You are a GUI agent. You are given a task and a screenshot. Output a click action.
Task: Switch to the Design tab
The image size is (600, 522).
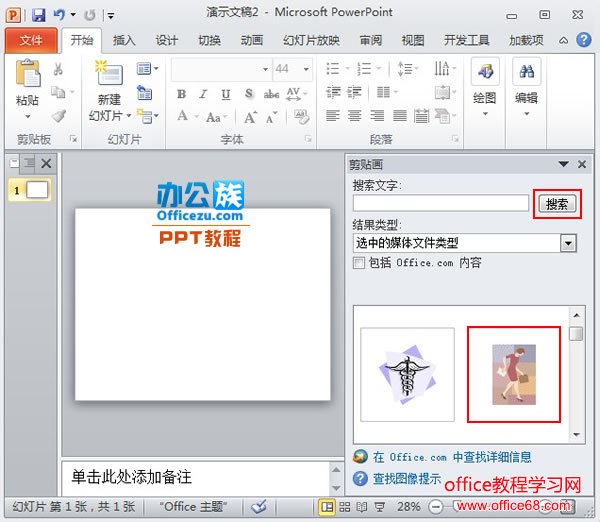click(166, 40)
